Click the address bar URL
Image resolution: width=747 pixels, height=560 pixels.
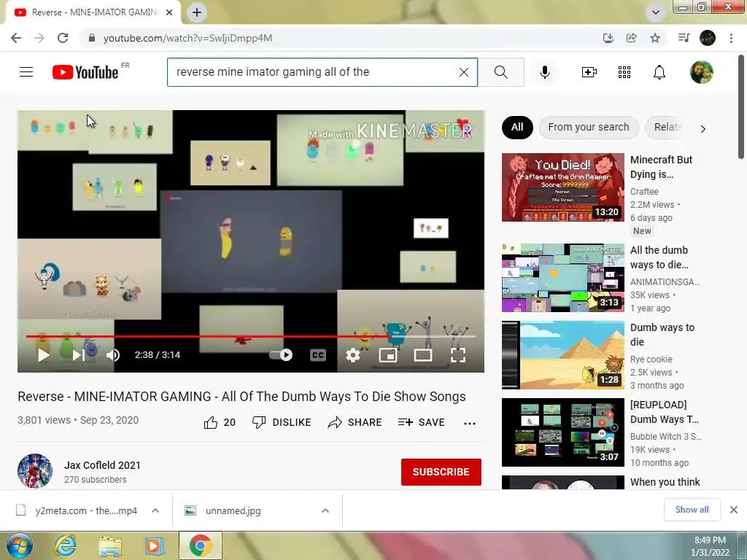(x=187, y=38)
